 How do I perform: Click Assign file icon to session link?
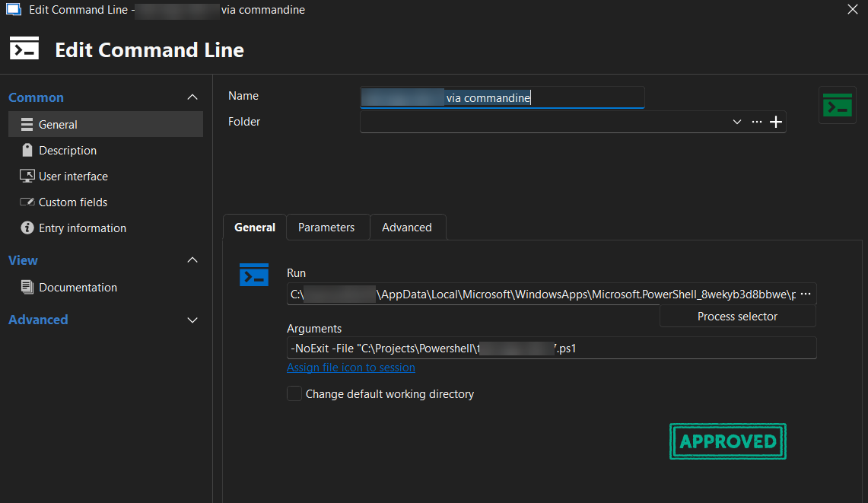pyautogui.click(x=351, y=368)
